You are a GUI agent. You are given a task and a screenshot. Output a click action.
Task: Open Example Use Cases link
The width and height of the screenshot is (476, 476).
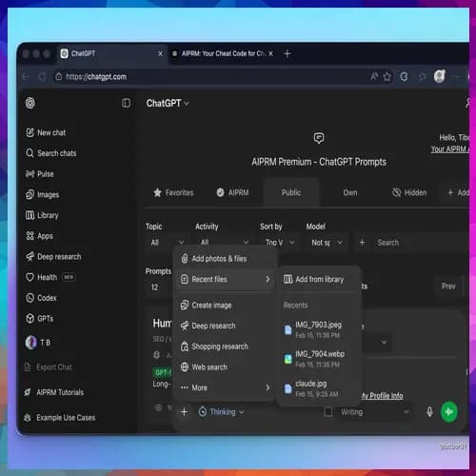60,418
